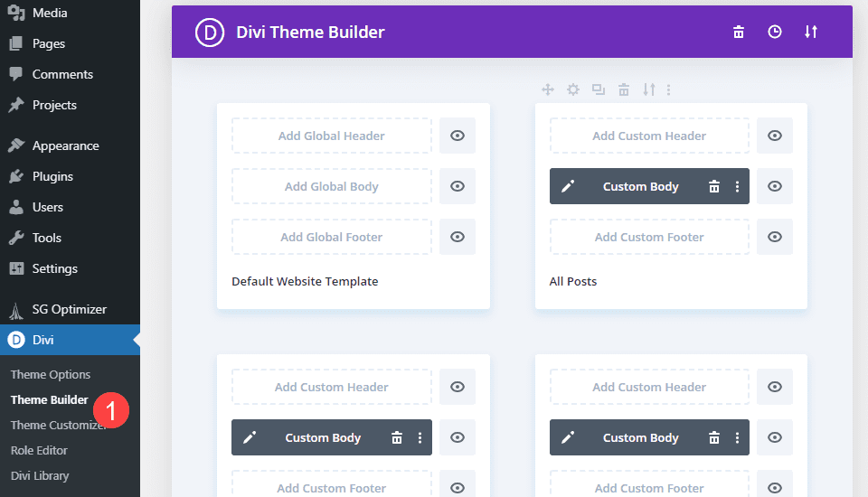The width and height of the screenshot is (868, 497).
Task: Add Custom Footer in bottom-right template
Action: pyautogui.click(x=649, y=484)
